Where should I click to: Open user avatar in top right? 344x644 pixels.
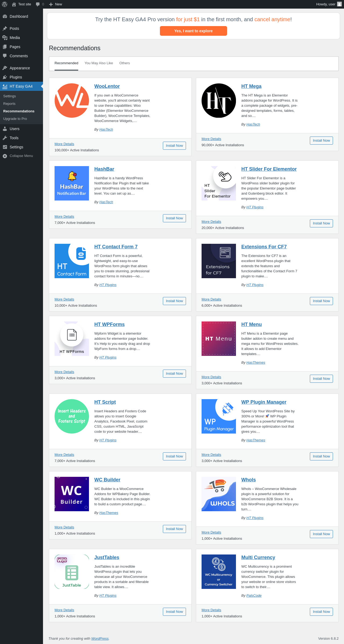click(339, 4)
